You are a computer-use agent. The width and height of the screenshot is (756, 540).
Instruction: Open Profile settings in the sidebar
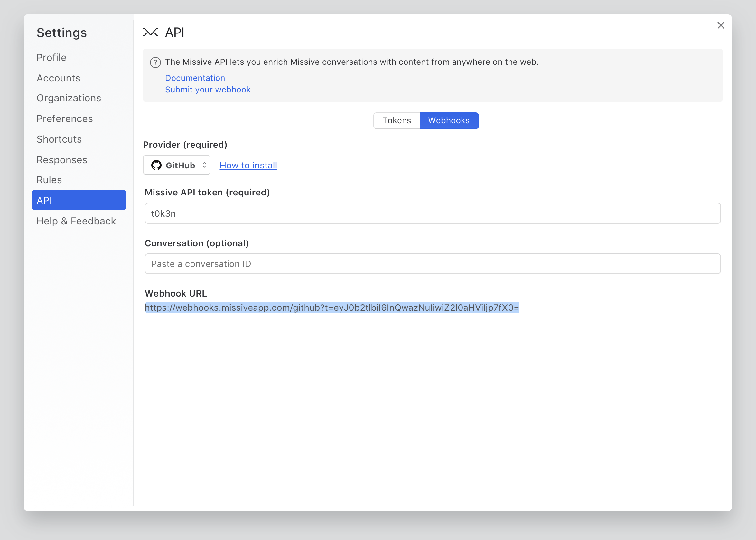click(x=51, y=58)
